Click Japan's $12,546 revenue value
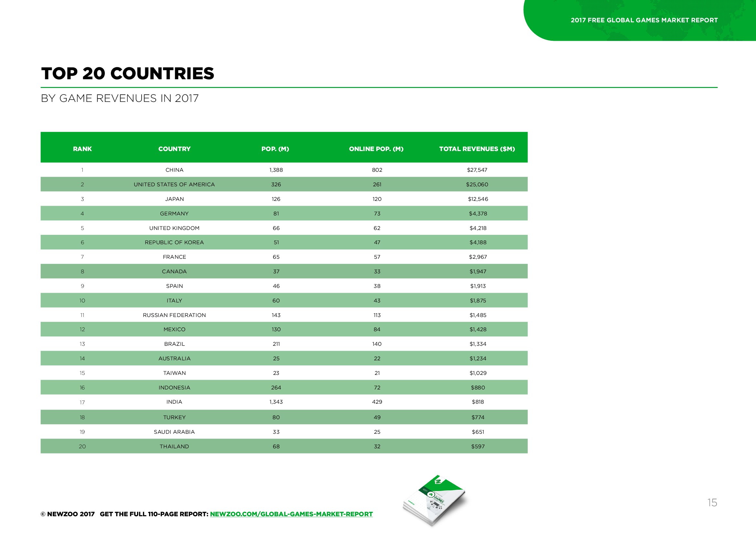Screen dimensions: 756x535 [x=478, y=199]
